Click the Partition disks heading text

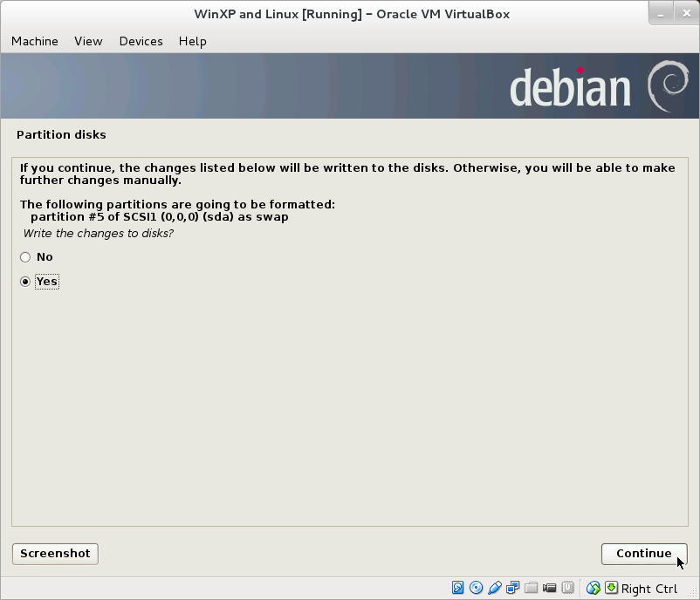coord(61,134)
